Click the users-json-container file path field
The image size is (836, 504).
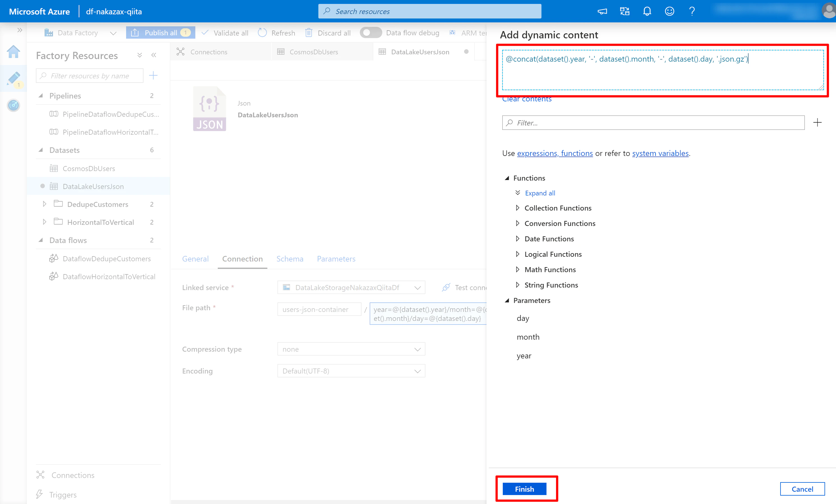[319, 309]
